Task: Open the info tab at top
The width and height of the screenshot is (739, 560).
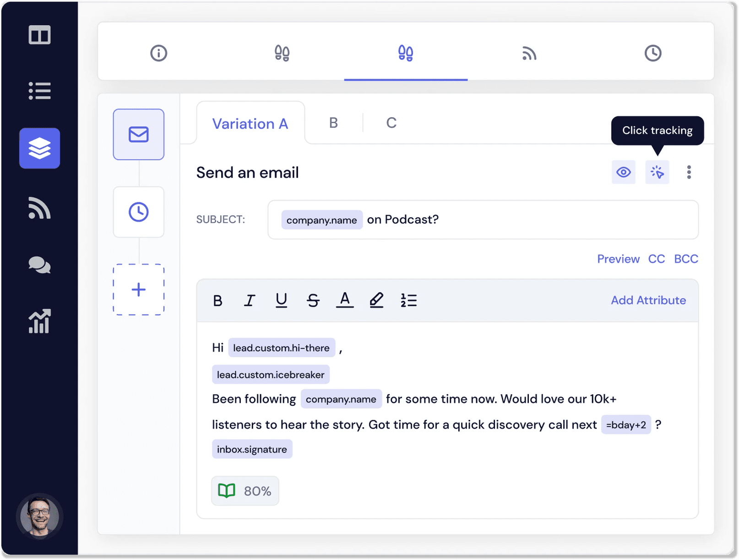Action: (159, 53)
